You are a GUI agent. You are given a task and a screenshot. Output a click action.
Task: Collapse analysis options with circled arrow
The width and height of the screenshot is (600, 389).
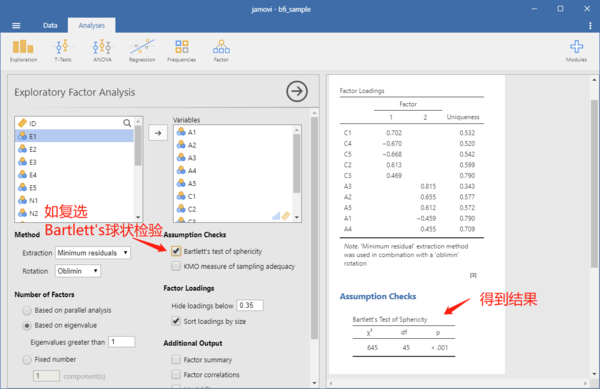click(297, 91)
